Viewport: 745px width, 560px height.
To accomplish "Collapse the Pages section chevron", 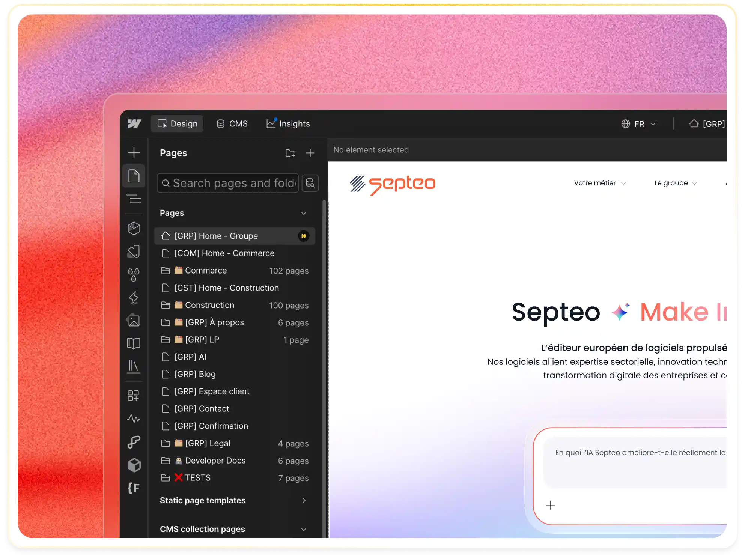I will 304,213.
